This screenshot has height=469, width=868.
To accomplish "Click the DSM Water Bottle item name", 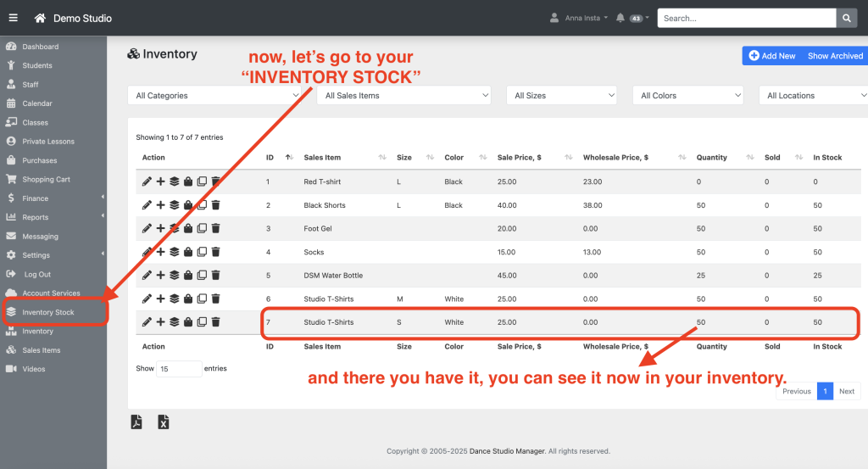I will [x=333, y=275].
